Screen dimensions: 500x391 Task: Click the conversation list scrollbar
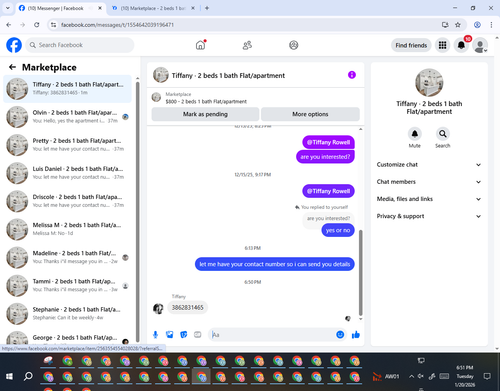click(137, 212)
